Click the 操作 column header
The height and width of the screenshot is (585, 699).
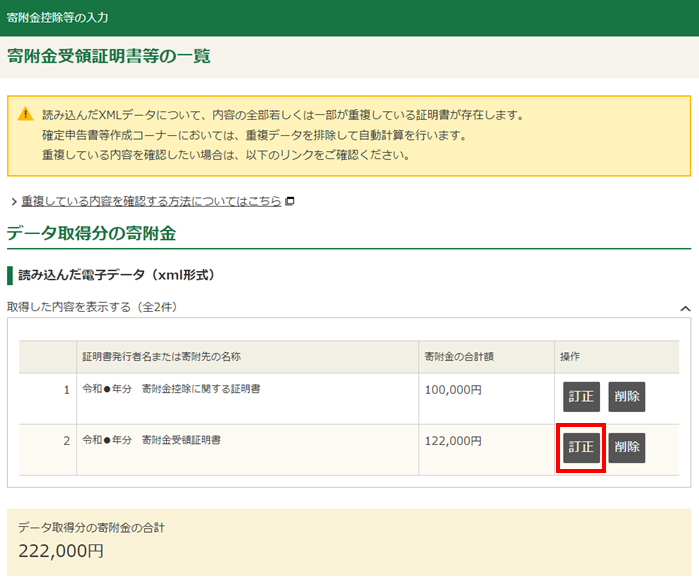coord(569,356)
